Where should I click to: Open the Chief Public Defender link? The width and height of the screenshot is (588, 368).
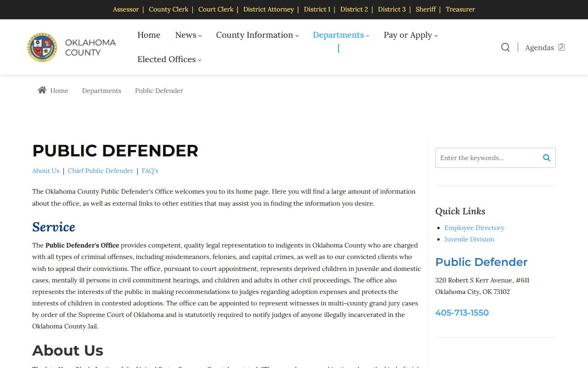(x=101, y=171)
